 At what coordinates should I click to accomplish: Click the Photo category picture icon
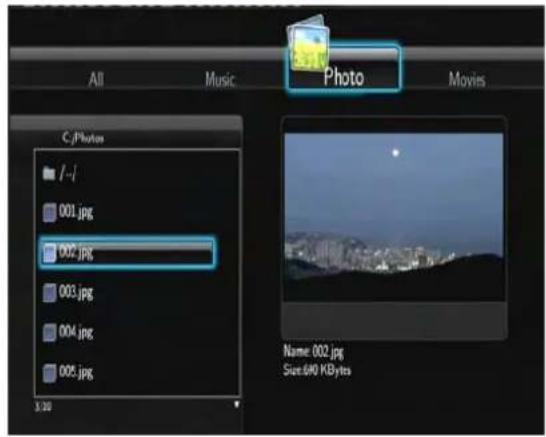click(308, 43)
